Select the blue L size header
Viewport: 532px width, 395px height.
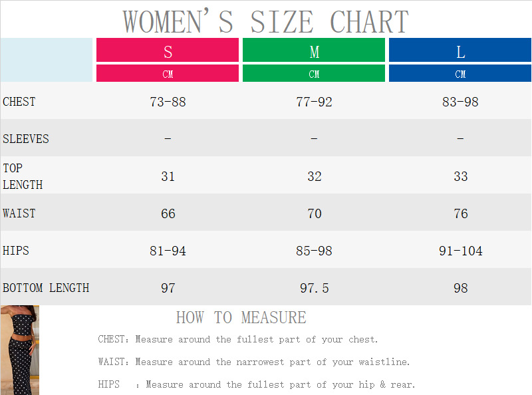pyautogui.click(x=460, y=51)
